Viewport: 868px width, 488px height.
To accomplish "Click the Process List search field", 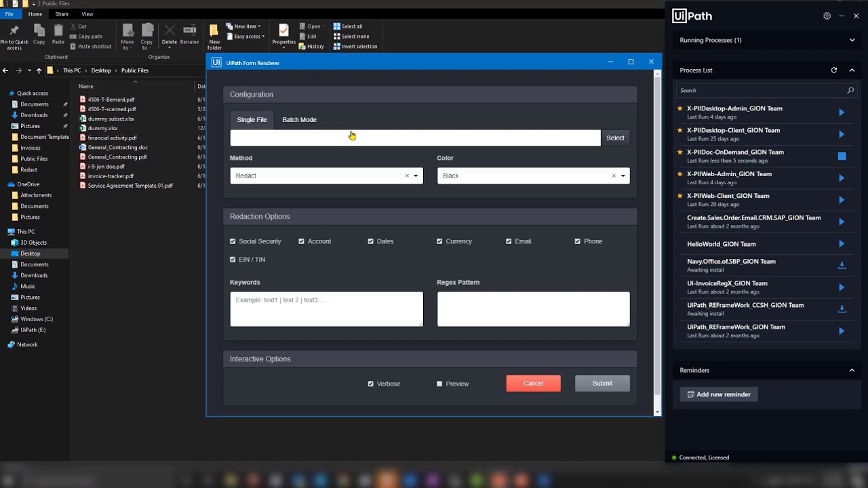I will (765, 90).
